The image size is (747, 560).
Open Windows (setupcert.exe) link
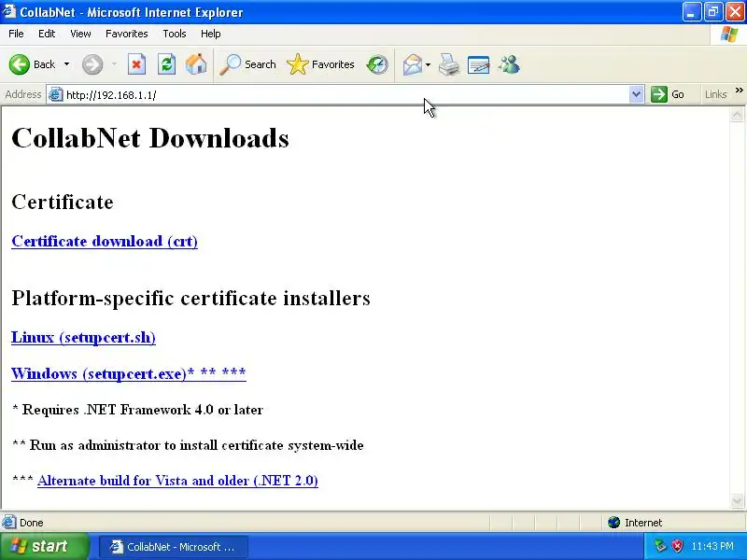coord(129,373)
